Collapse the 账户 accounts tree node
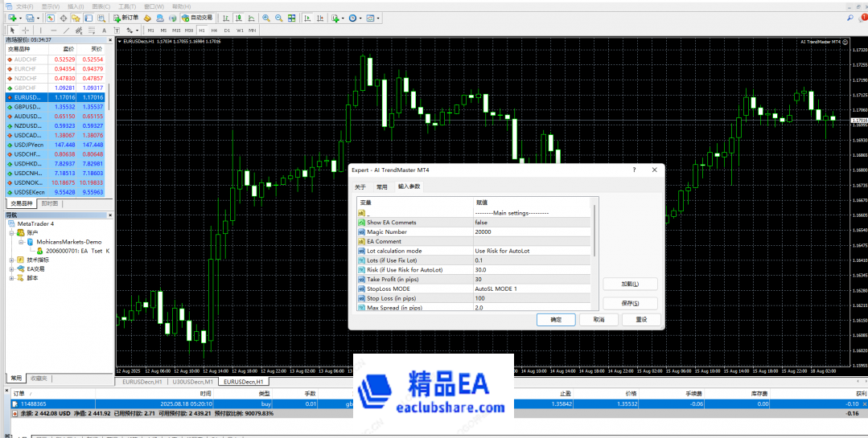868x438 pixels. point(10,232)
